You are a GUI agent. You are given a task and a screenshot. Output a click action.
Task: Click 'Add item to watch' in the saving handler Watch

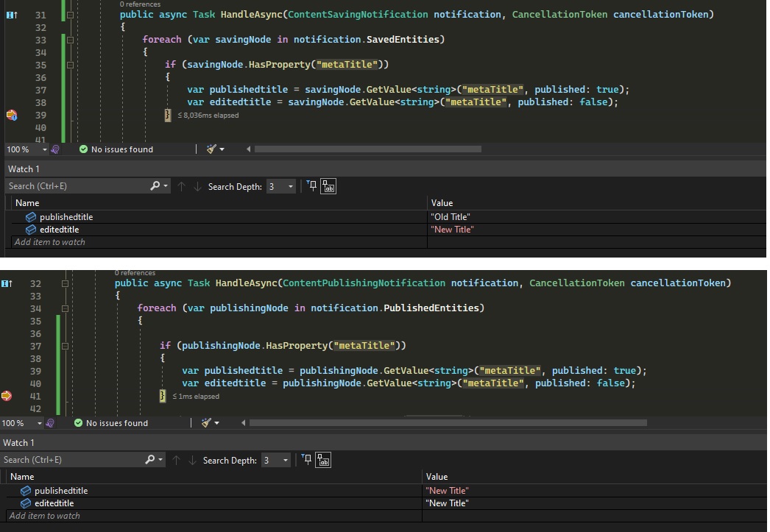pyautogui.click(x=49, y=242)
